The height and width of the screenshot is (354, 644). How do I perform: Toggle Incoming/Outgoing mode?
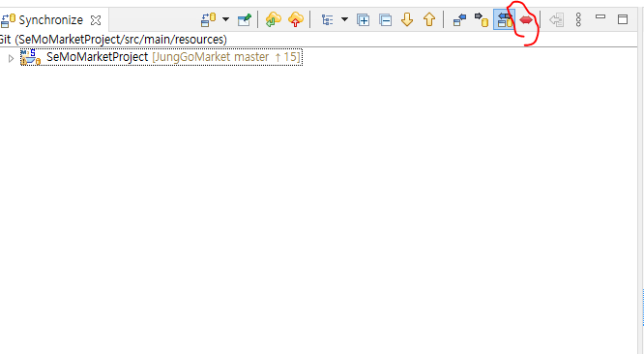click(x=505, y=19)
